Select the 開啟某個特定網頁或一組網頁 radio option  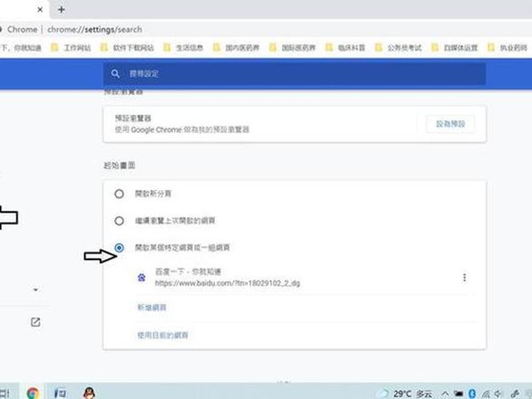[x=119, y=247]
